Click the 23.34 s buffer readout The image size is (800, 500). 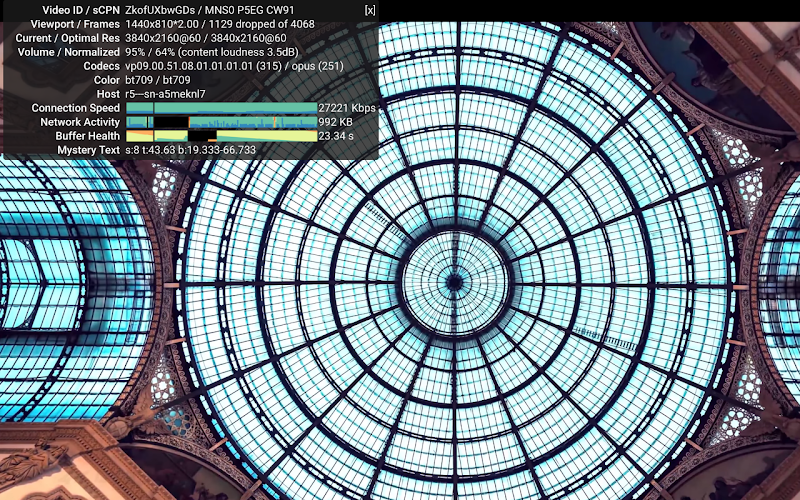[336, 136]
